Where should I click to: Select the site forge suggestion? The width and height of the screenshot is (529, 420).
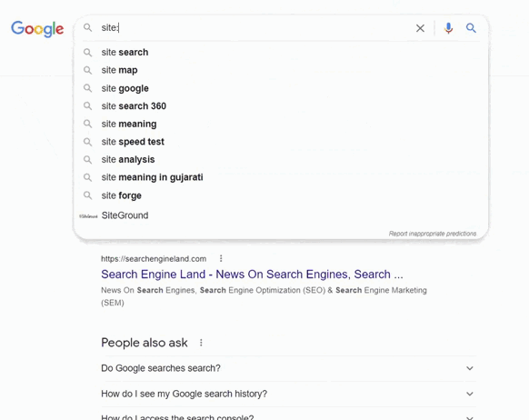281,195
